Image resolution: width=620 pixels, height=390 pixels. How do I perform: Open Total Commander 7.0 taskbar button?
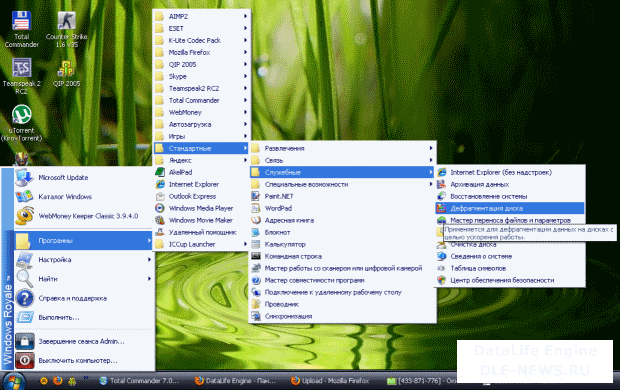(x=141, y=381)
